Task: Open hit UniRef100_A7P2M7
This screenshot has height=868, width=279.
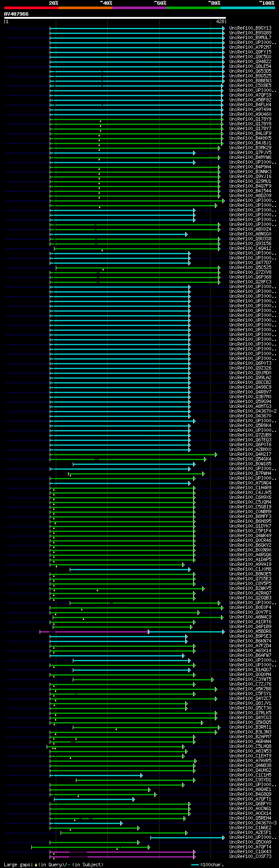Action: point(250,47)
